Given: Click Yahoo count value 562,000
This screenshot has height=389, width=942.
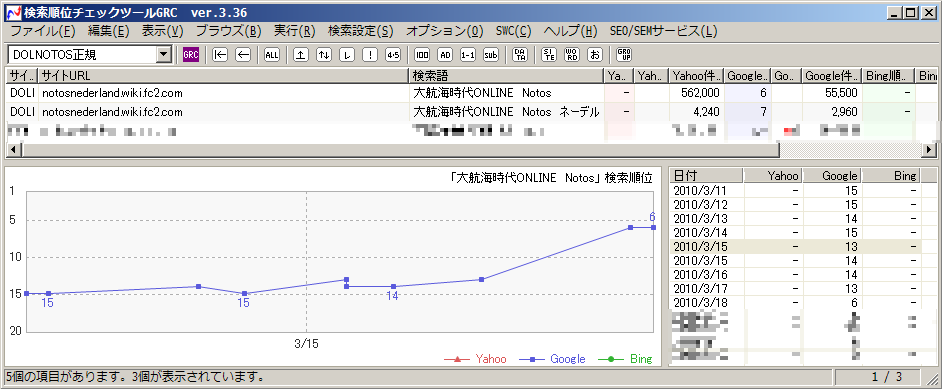Looking at the screenshot, I should [x=700, y=93].
